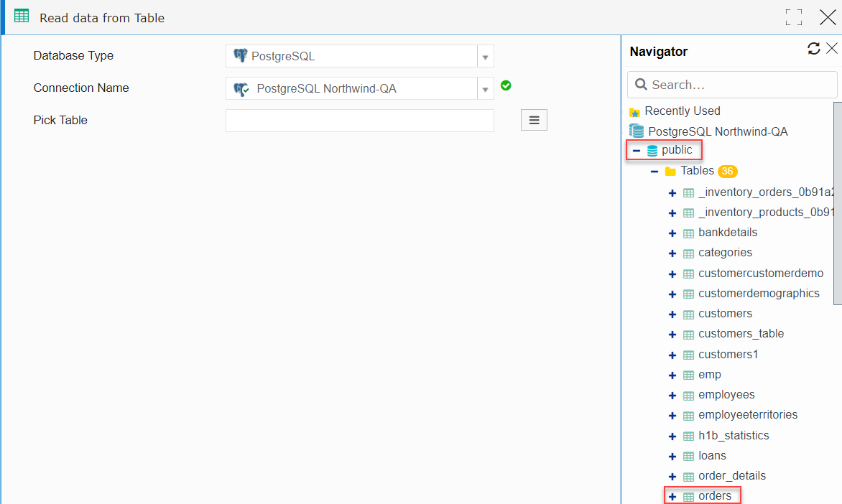The width and height of the screenshot is (842, 504).
Task: Expand the emp table
Action: (672, 375)
